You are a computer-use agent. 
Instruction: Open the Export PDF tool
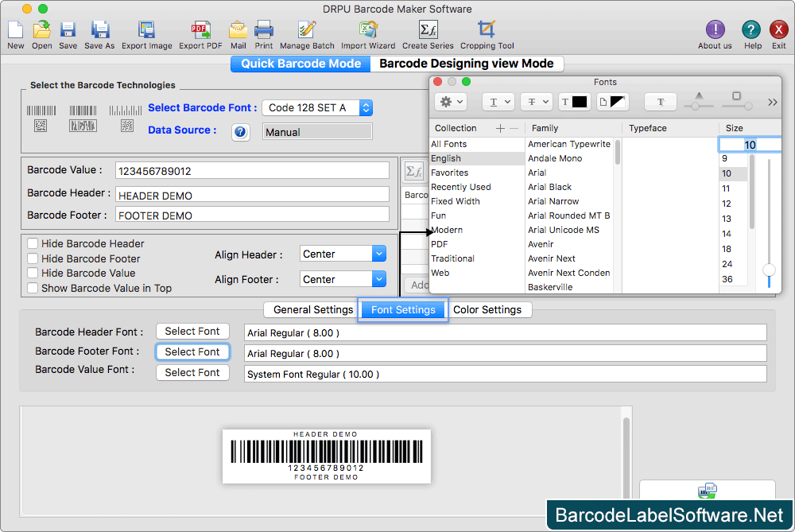coord(200,32)
